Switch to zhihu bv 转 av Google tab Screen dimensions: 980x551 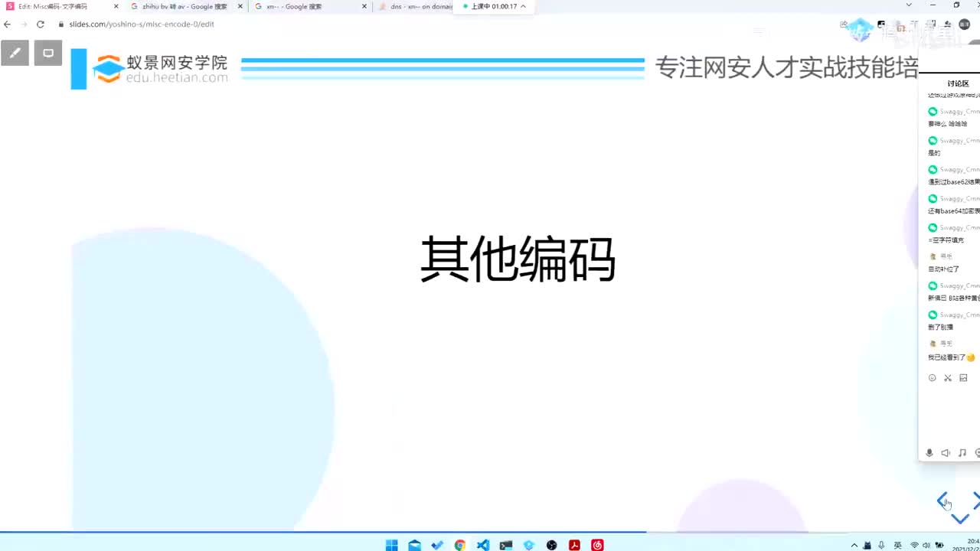tap(185, 6)
